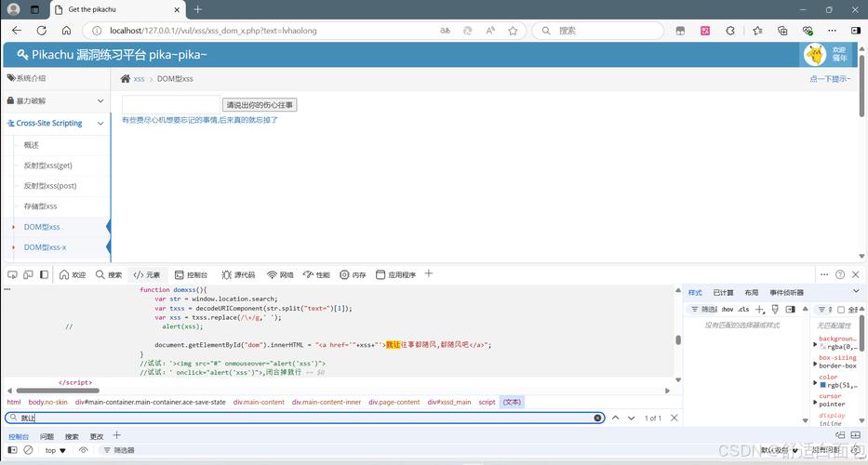
Task: Open the 存储型xss sidebar item
Action: (x=40, y=206)
